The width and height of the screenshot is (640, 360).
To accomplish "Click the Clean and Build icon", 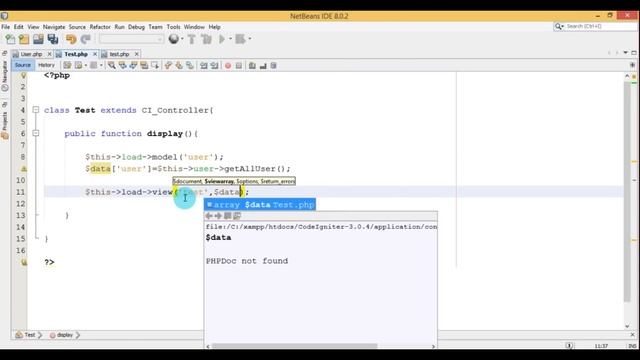I will (207, 39).
